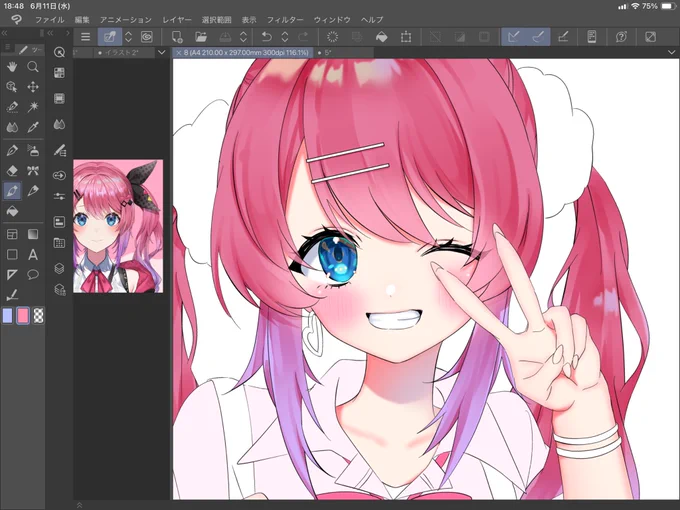The height and width of the screenshot is (510, 680).
Task: Open the ヘルプ menu
Action: tap(372, 20)
